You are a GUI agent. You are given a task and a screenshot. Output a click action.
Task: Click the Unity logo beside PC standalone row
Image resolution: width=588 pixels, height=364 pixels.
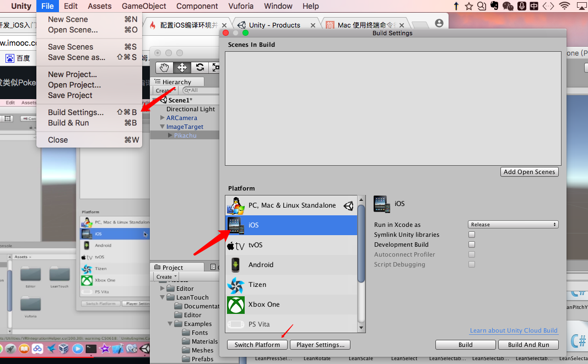coord(348,205)
